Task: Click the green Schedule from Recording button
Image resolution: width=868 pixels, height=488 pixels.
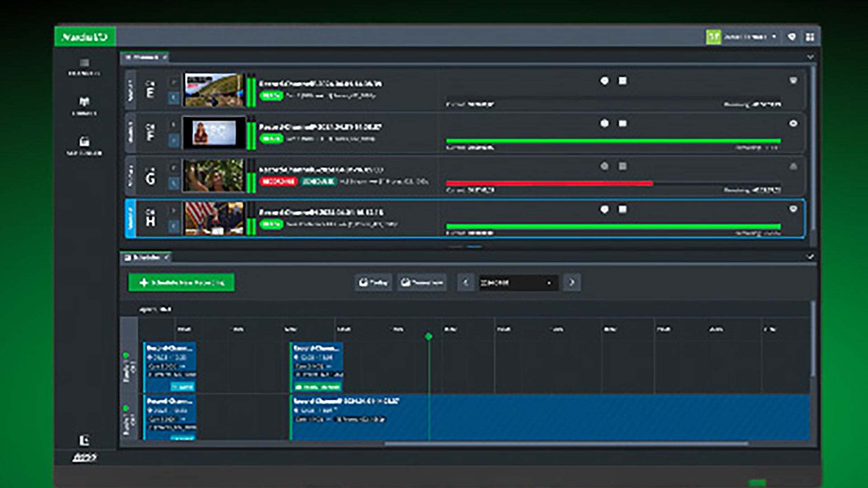Action: [x=181, y=282]
